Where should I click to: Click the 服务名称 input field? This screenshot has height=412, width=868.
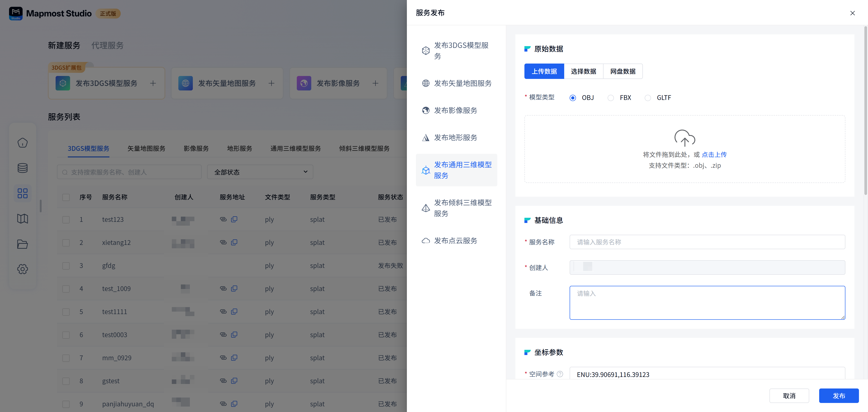pyautogui.click(x=707, y=242)
